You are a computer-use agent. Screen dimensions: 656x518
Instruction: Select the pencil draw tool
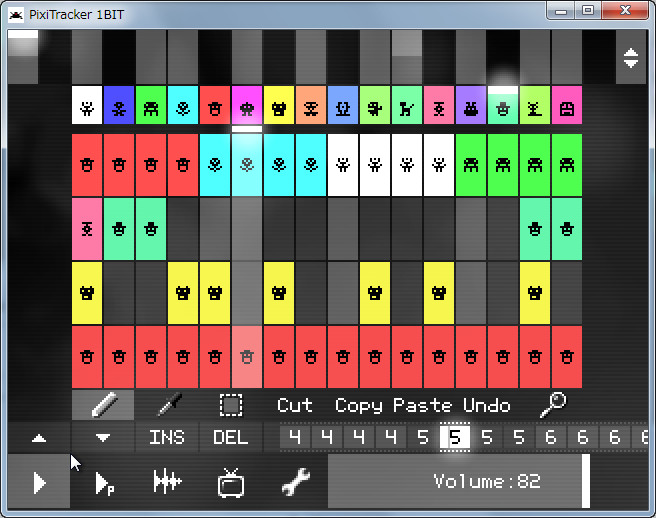pos(103,405)
